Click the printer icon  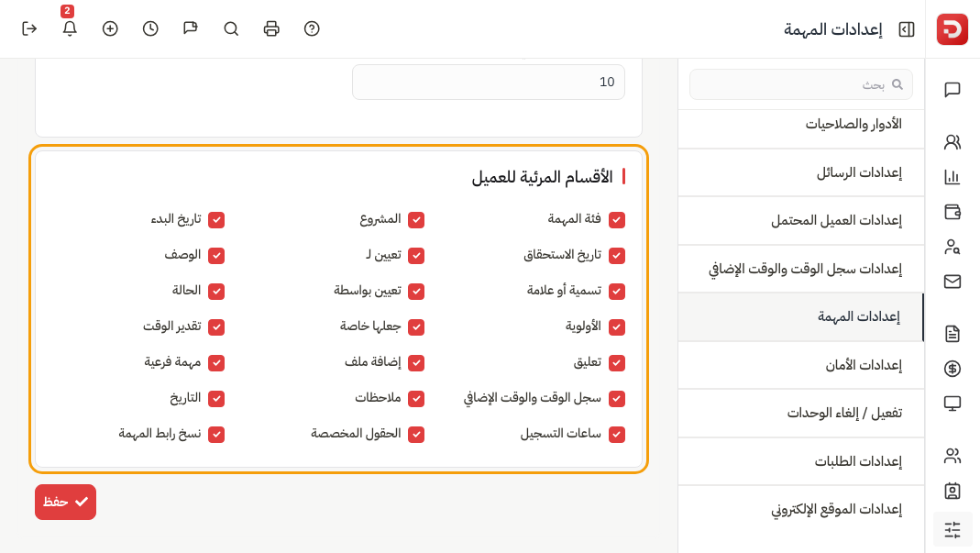(271, 28)
